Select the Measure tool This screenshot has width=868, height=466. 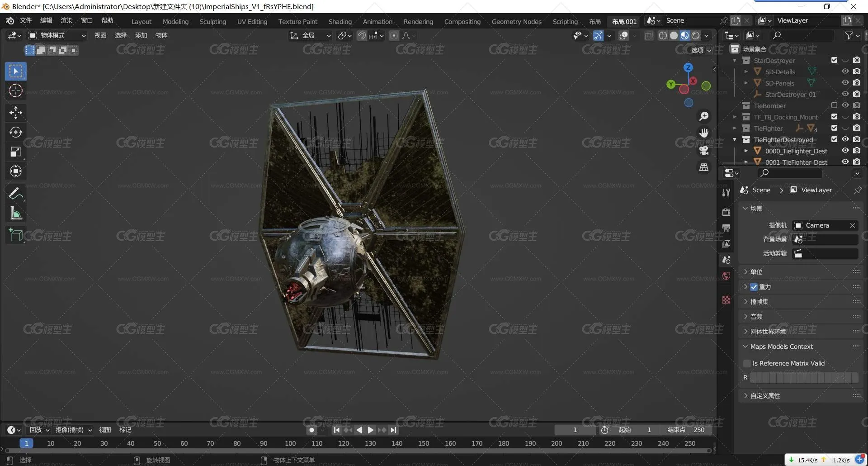coord(16,213)
